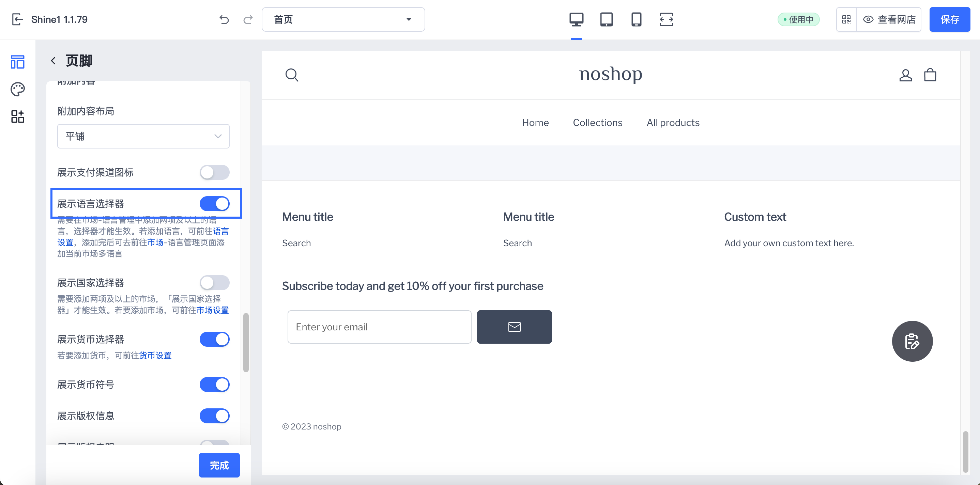Open the 首页 page selector dropdown
Image resolution: width=980 pixels, height=485 pixels.
click(x=343, y=19)
